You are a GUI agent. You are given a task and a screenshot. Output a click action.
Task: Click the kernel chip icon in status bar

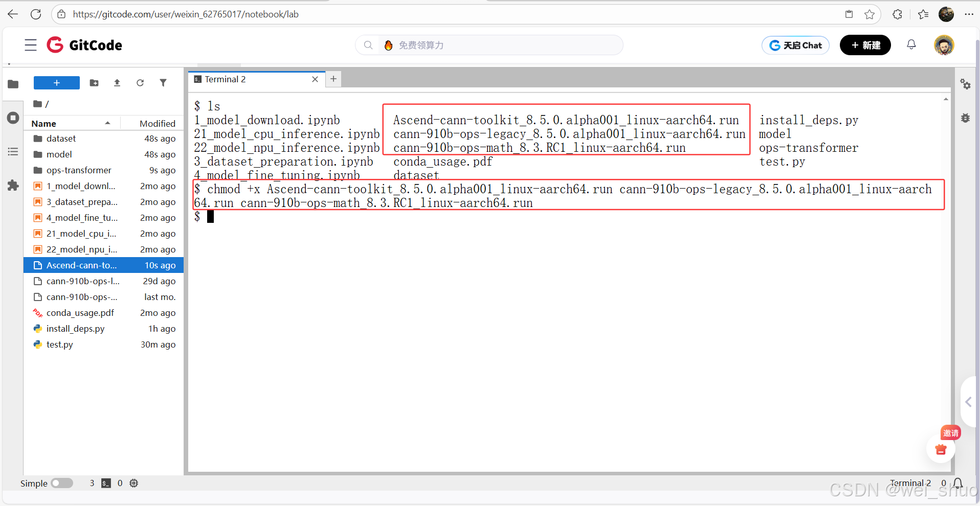[x=134, y=483]
